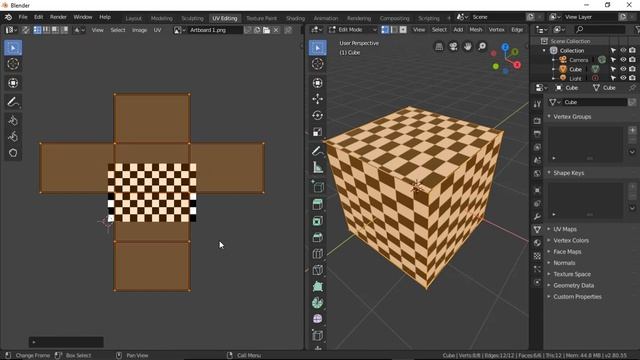Click the outliner search field

[599, 29]
